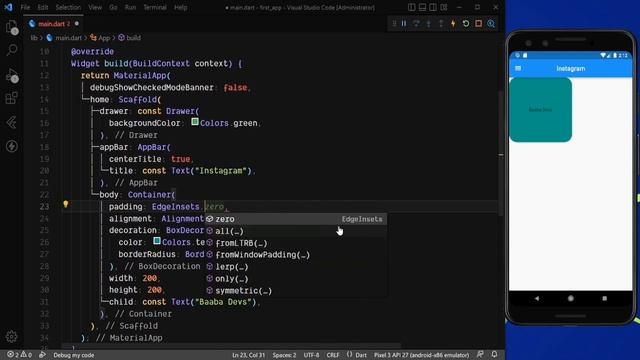640x360 pixels.
Task: Click the feedback icon in status bar
Action: (x=480, y=354)
